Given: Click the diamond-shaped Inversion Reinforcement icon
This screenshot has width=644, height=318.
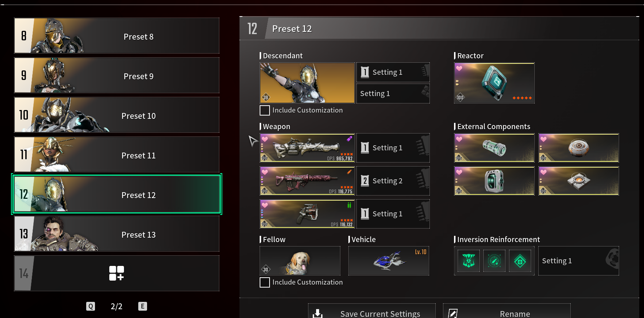Looking at the screenshot, I should pos(520,261).
